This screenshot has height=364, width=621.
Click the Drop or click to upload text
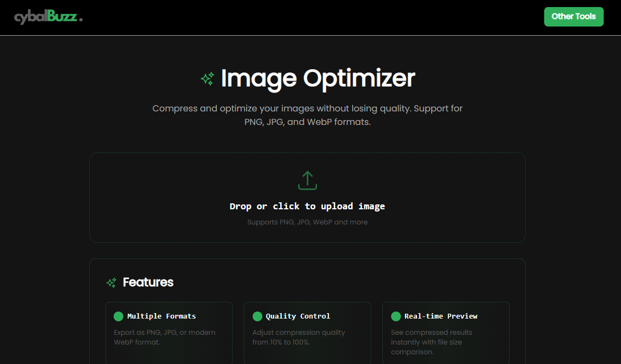point(307,206)
